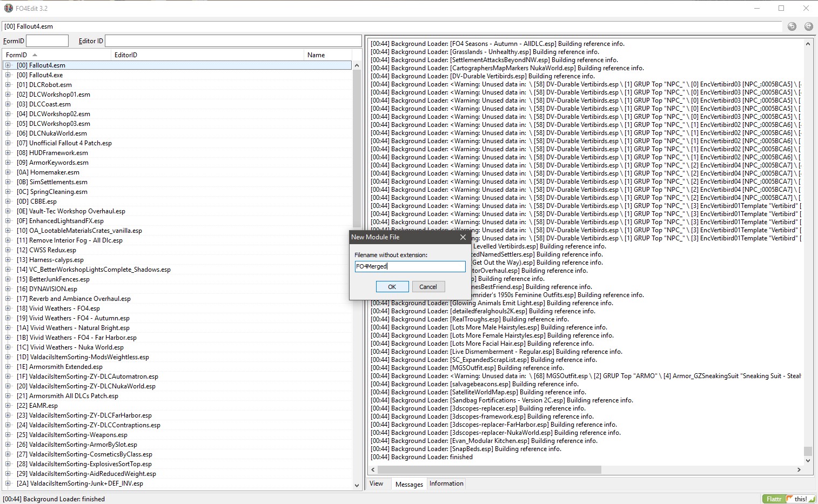818x504 pixels.
Task: Expand the [00] Fallout4.esm node
Action: click(x=8, y=65)
